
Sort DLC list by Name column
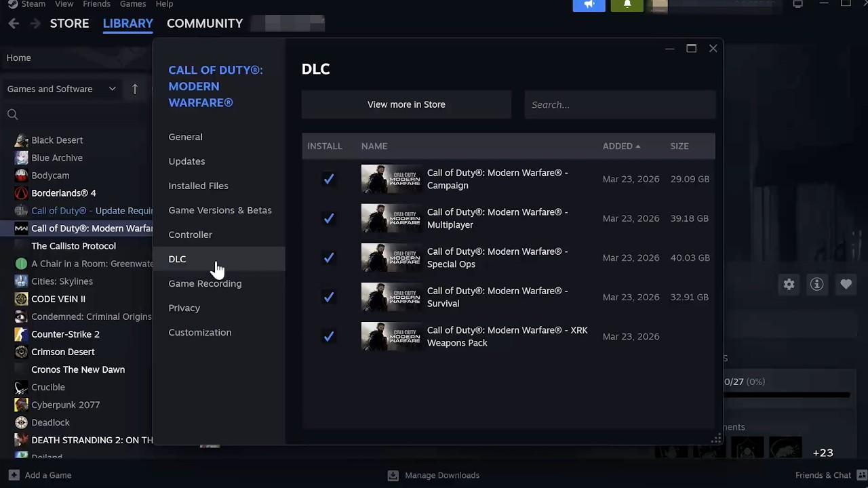[374, 146]
